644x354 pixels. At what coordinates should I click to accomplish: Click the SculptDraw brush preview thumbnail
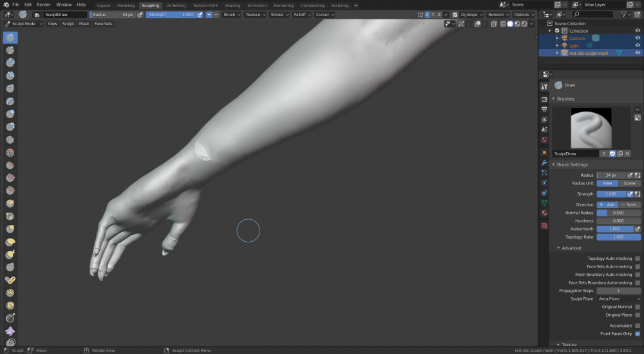591,128
